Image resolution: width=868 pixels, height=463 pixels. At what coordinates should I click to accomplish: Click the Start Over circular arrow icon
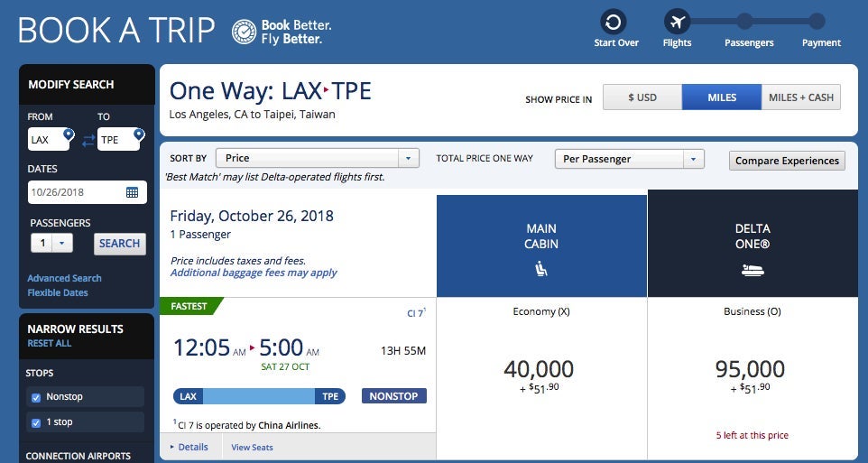(x=614, y=22)
